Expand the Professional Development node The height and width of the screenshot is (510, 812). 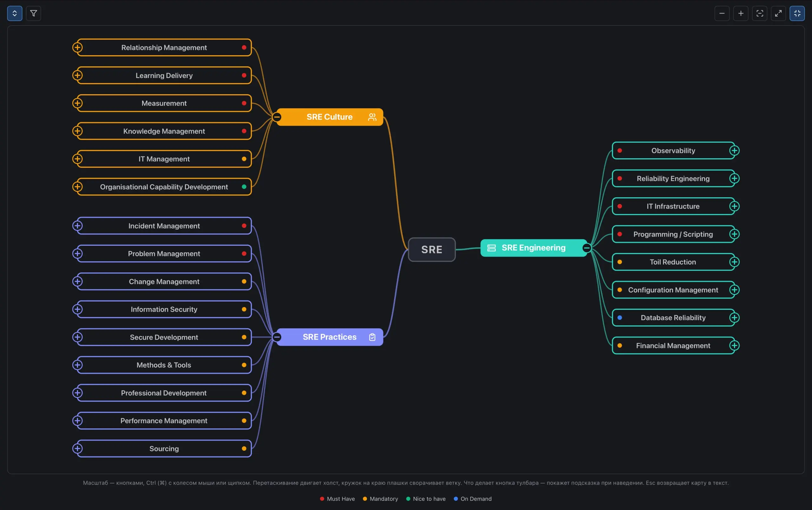click(78, 393)
